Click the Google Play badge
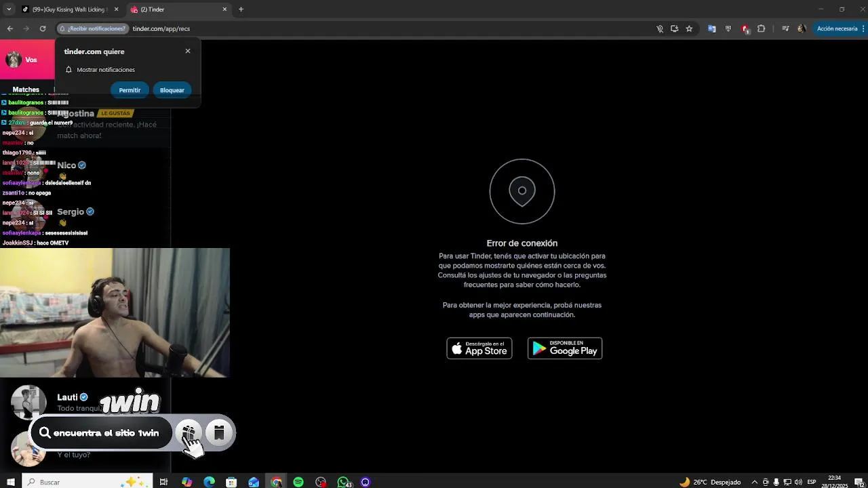Screen dimensions: 868x488 pos(565,348)
